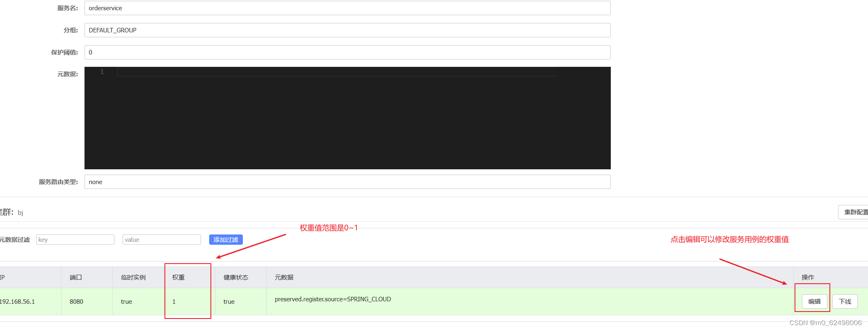Click the cluster name bj
The width and height of the screenshot is (868, 330).
click(21, 213)
